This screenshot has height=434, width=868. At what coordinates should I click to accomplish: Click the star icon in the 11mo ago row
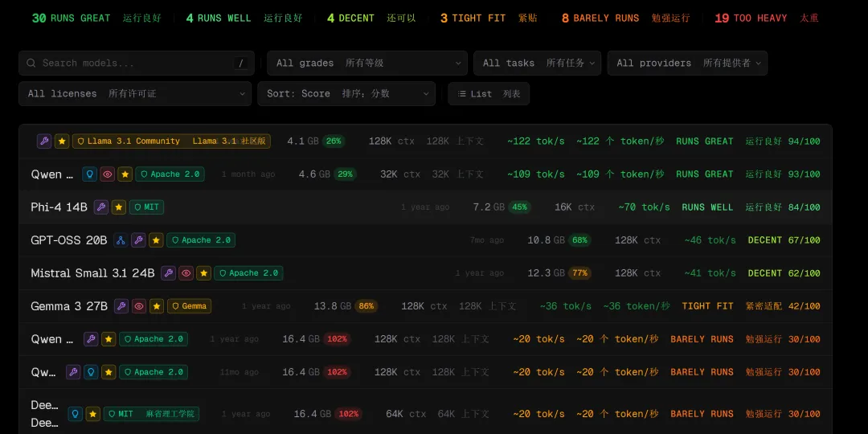[x=108, y=372]
